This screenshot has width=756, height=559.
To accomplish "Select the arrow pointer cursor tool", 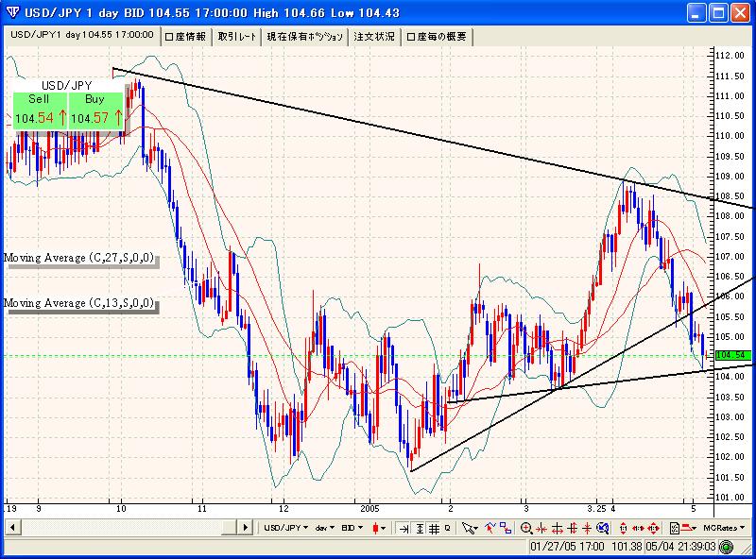I will (470, 528).
